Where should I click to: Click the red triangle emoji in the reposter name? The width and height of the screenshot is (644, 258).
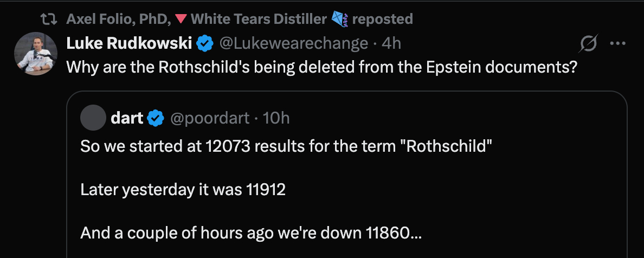pyautogui.click(x=182, y=20)
